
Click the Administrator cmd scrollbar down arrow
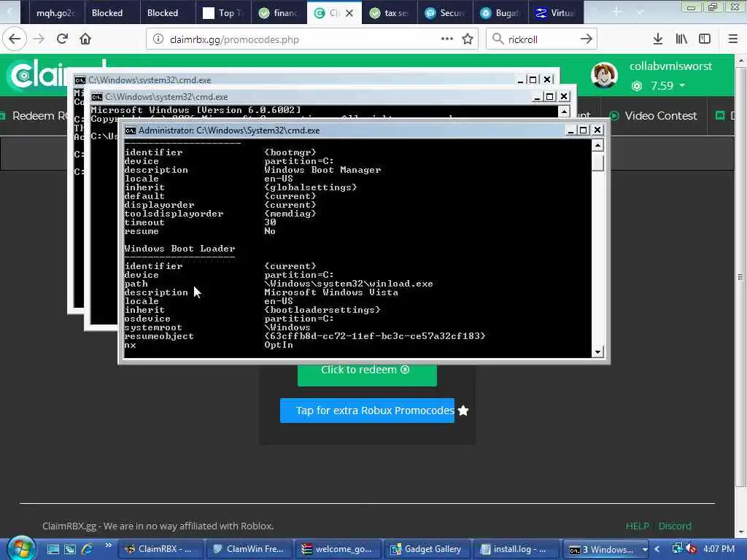click(597, 352)
